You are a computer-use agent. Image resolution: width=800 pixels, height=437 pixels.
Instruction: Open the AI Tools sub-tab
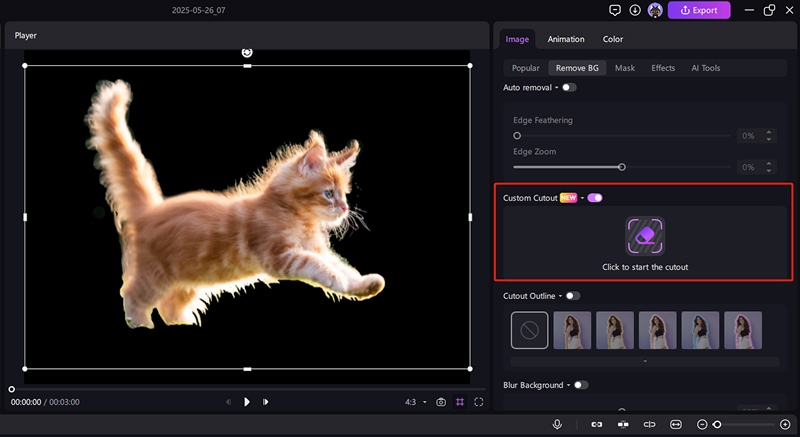[x=705, y=68]
